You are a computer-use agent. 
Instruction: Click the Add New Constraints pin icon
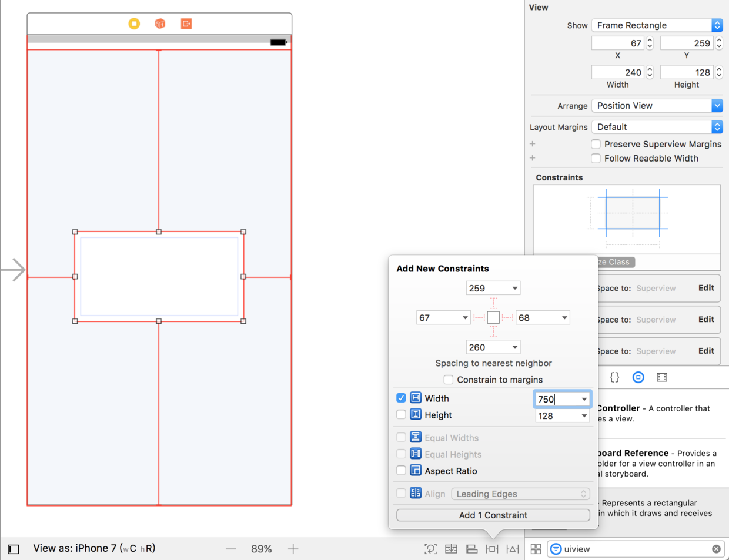492,549
